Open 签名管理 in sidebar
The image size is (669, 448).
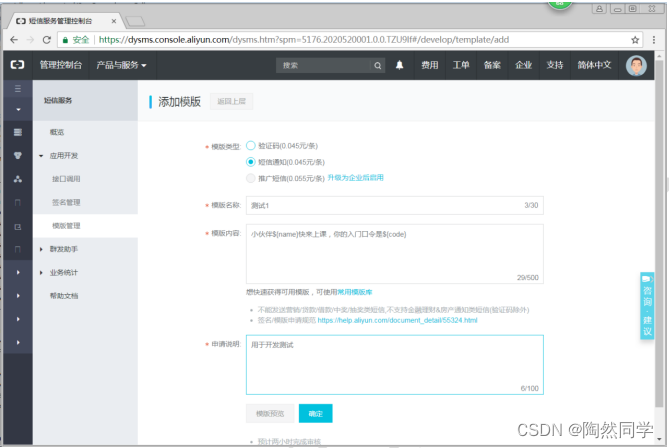[66, 203]
